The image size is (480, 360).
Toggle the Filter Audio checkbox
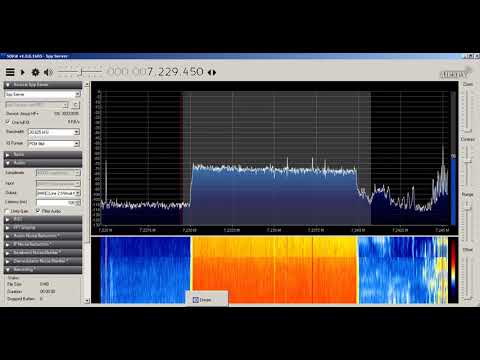pyautogui.click(x=38, y=211)
